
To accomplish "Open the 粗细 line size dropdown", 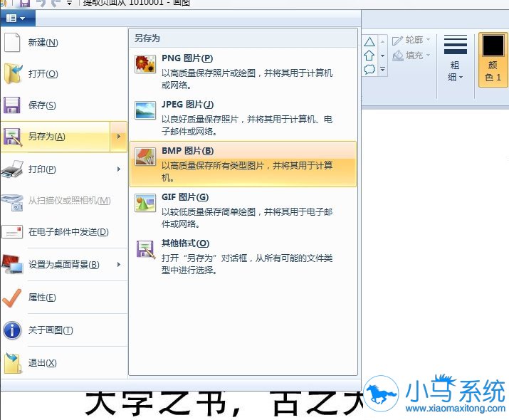I will point(455,58).
